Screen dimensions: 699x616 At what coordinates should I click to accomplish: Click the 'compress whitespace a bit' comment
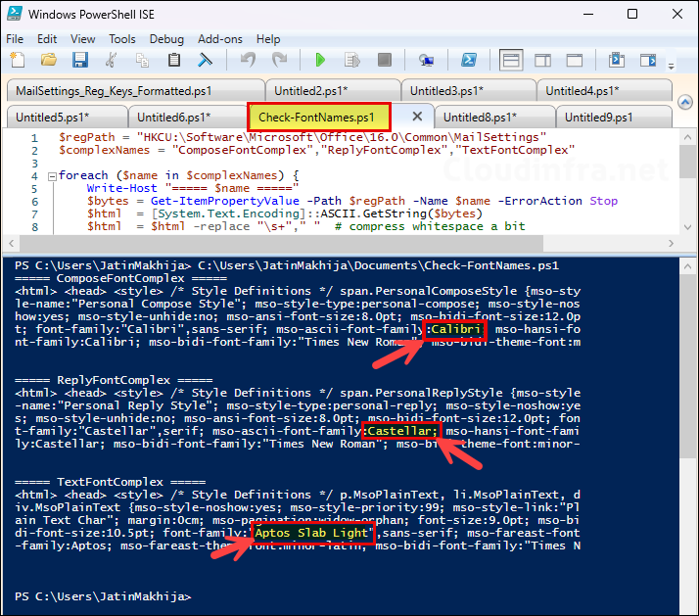coord(430,226)
